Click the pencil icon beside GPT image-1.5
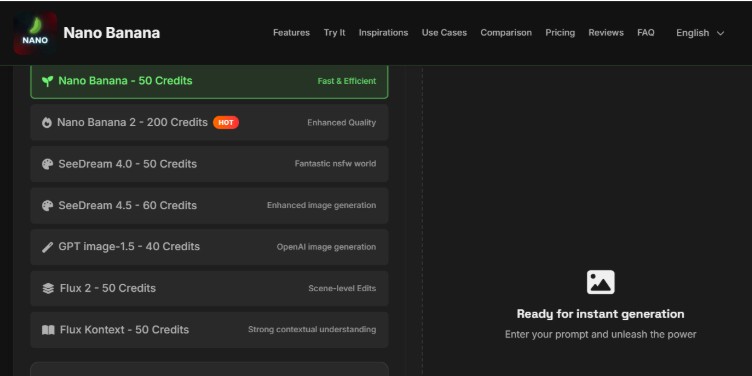The height and width of the screenshot is (376, 752). tap(47, 247)
